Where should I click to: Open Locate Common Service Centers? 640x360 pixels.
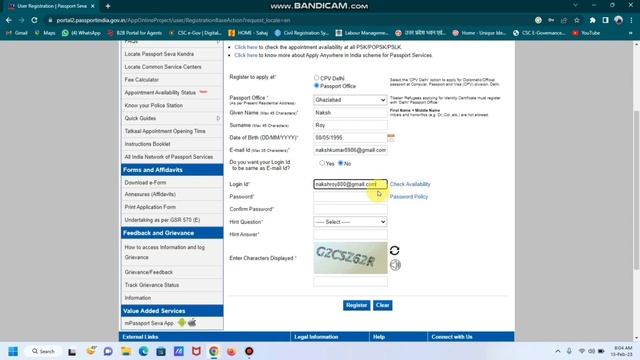163,67
